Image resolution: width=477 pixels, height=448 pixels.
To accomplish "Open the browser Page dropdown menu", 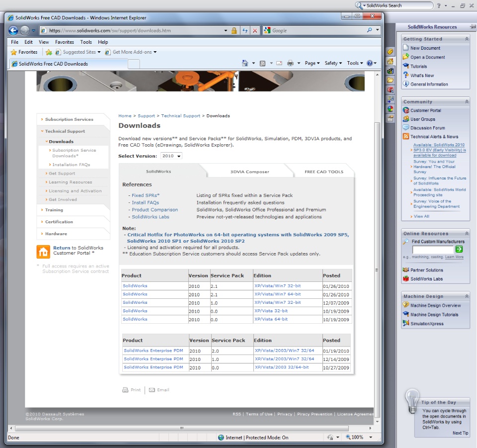I will [312, 63].
